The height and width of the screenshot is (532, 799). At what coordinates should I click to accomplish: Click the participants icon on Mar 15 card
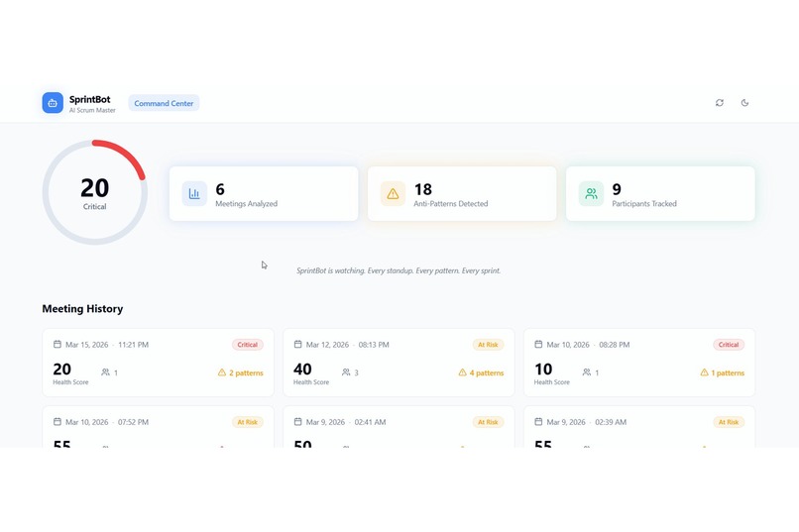tap(105, 372)
